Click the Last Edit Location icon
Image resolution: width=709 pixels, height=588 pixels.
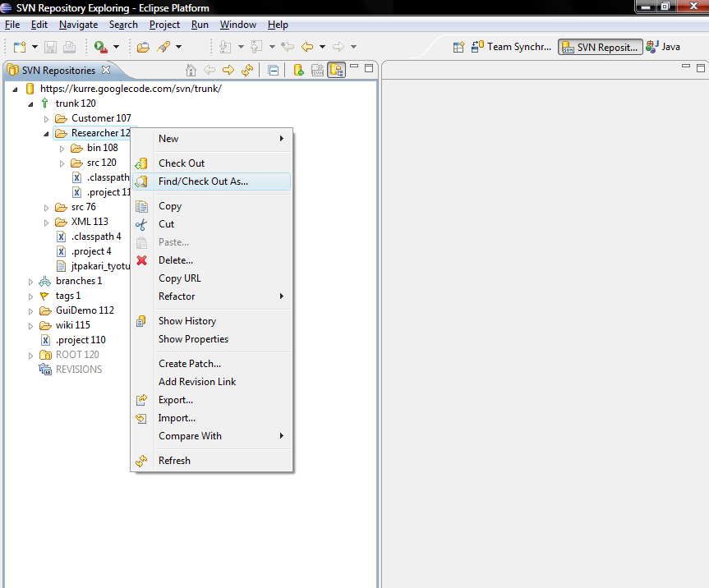[287, 47]
